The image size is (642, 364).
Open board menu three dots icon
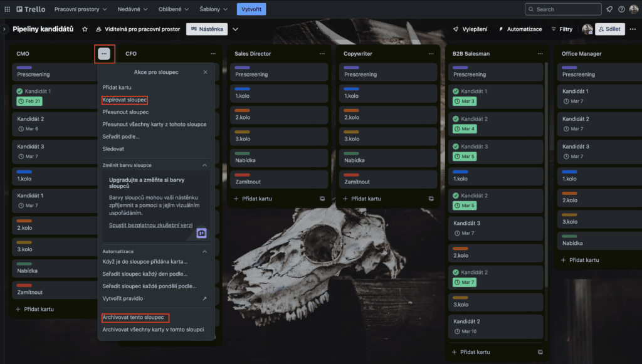(633, 29)
